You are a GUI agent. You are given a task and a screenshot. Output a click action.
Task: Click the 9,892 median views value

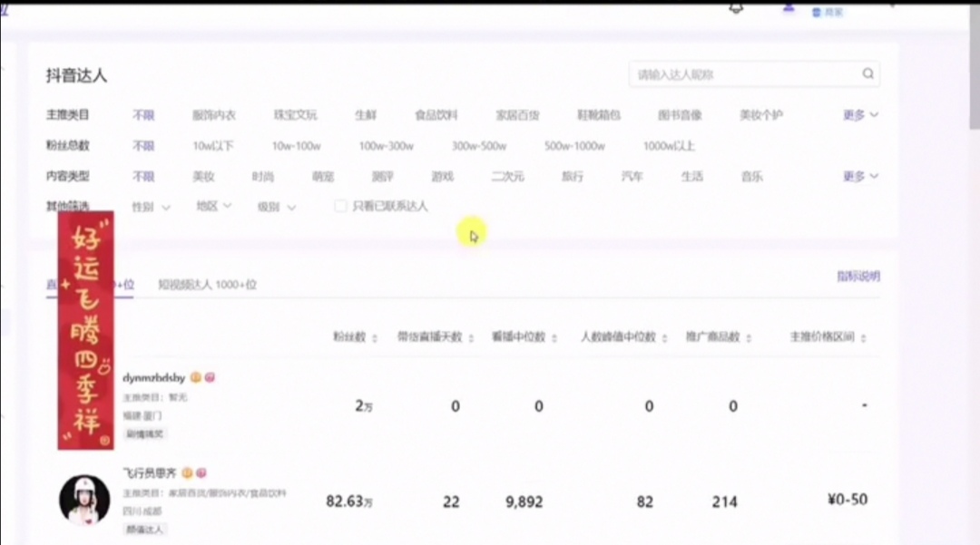pos(524,501)
